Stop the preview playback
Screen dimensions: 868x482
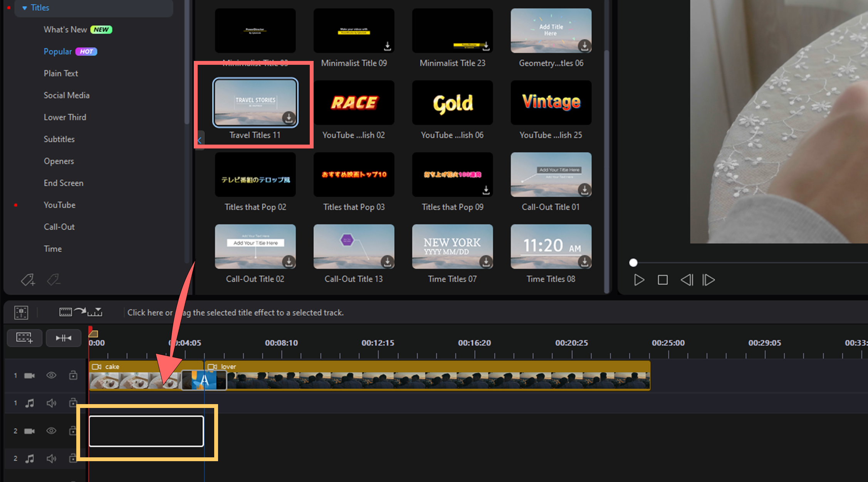coord(663,280)
